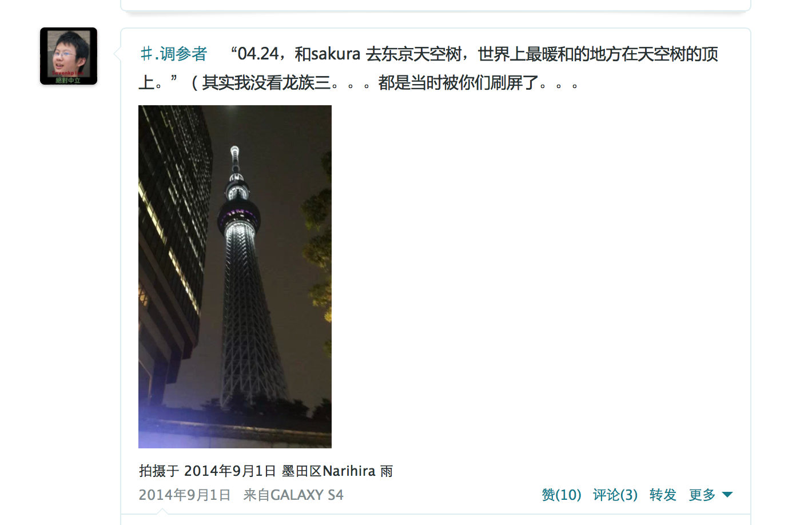Open the 评论(3) comments
Screen dimensions: 812x525
[x=615, y=495]
